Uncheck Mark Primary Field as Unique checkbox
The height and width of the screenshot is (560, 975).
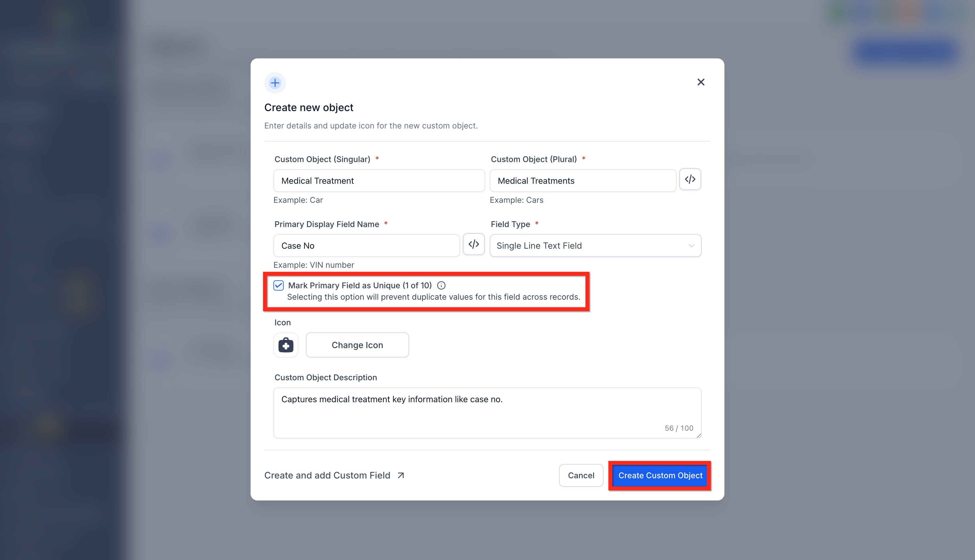[278, 285]
